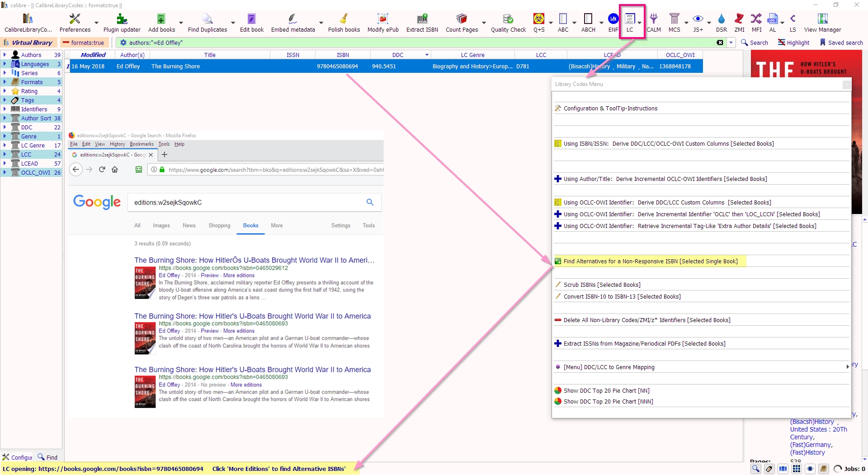Toggle the Cover browser layout button

pyautogui.click(x=783, y=469)
